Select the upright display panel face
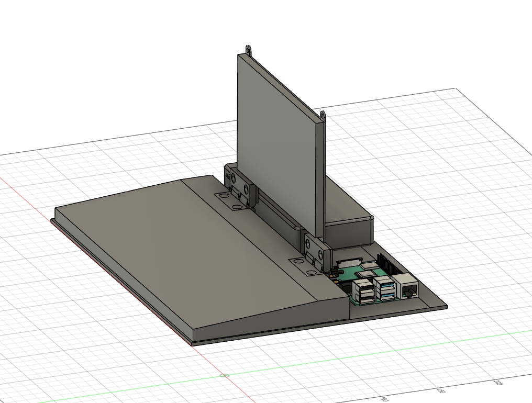 pos(276,146)
